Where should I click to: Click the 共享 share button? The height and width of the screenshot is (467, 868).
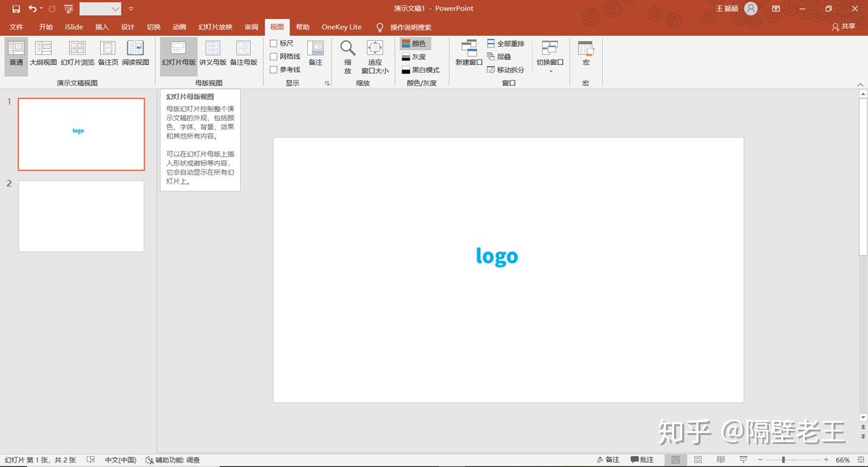click(844, 27)
